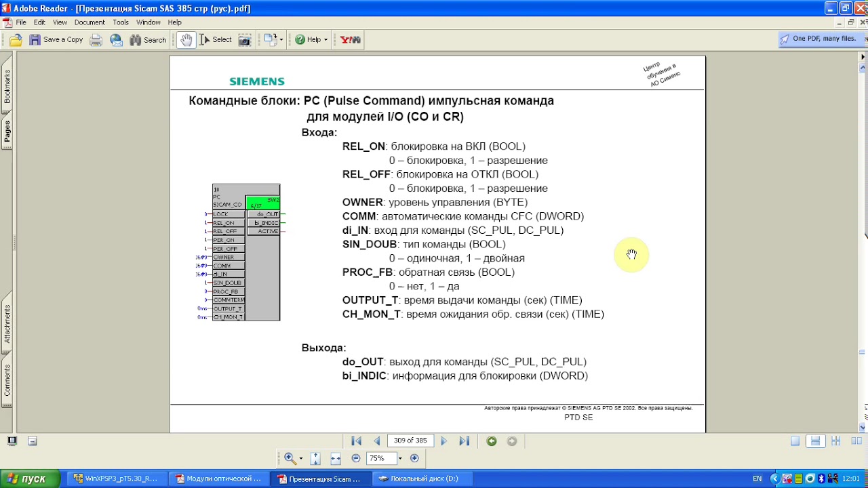Viewport: 868px width, 488px height.
Task: Activate the Select text tool
Action: [x=216, y=40]
